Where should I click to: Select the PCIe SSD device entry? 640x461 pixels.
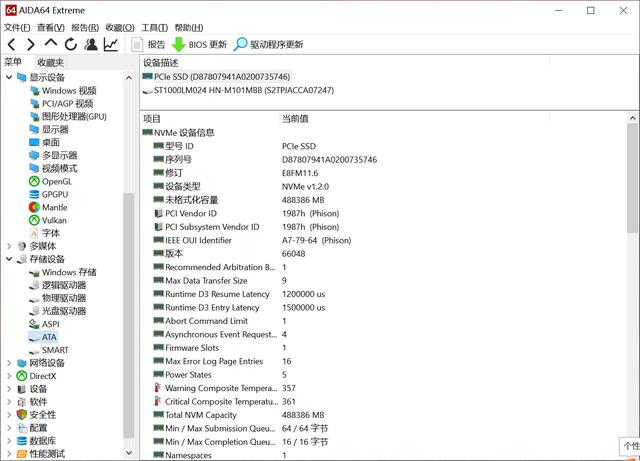click(x=217, y=76)
